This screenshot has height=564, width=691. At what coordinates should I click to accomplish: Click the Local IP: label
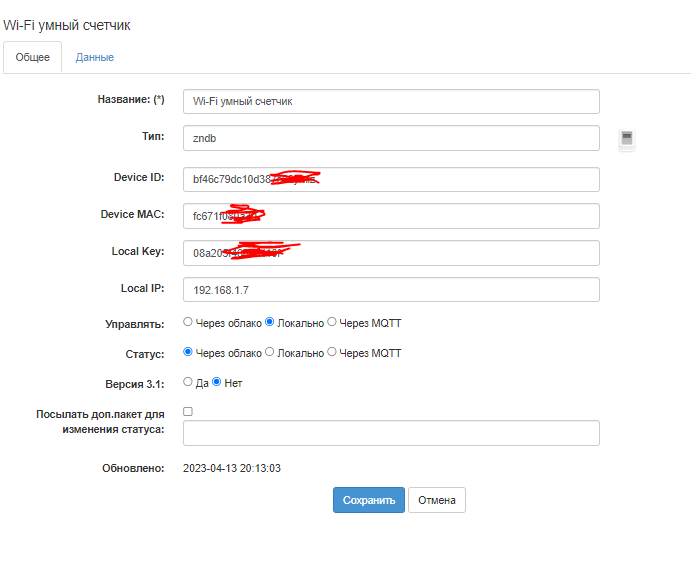tap(143, 289)
